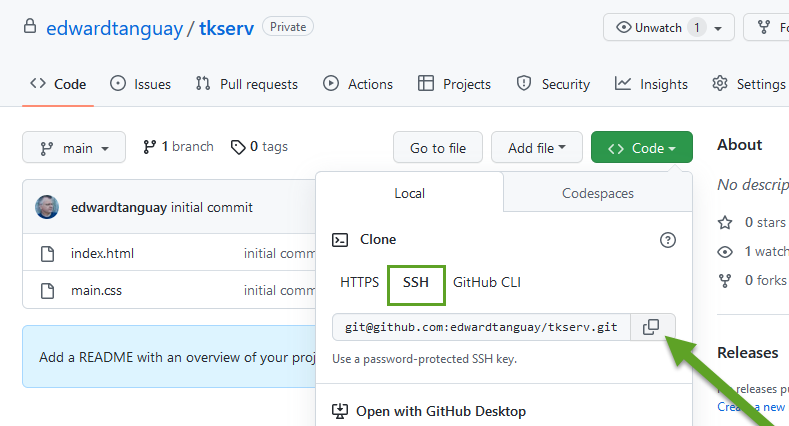Switch to the Codespaces tab

point(598,193)
